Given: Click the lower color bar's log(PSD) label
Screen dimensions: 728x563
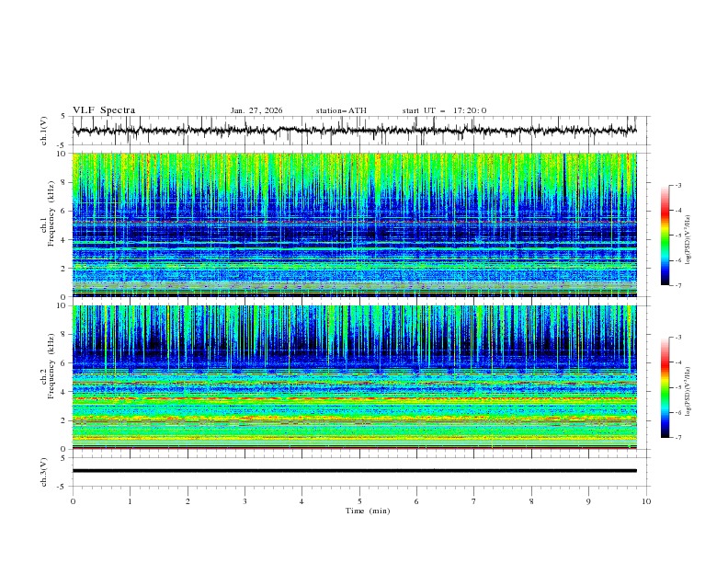Looking at the screenshot, I should 688,392.
